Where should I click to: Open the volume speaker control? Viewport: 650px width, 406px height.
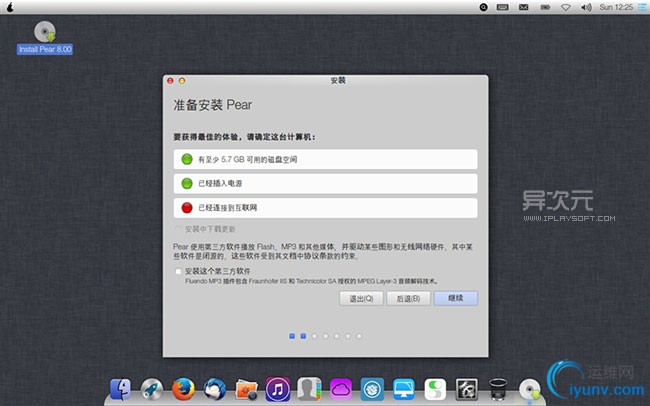click(586, 7)
